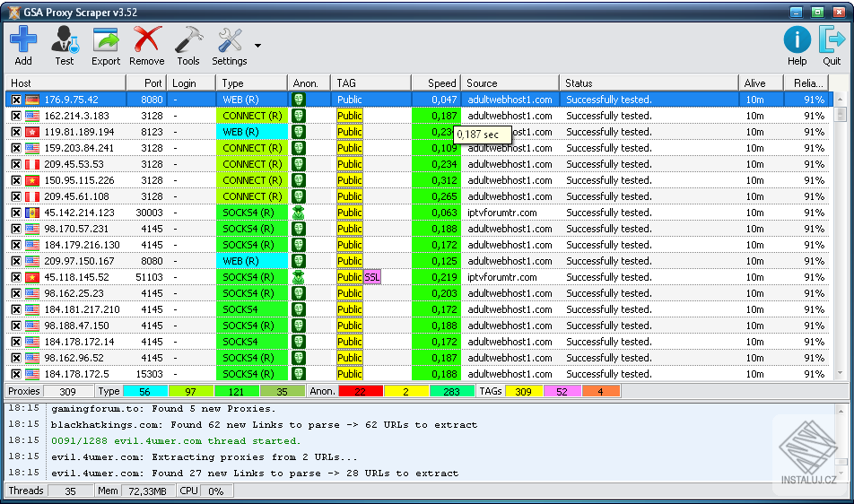
Task: Expand the dropdown arrow beside Settings
Action: [x=258, y=45]
